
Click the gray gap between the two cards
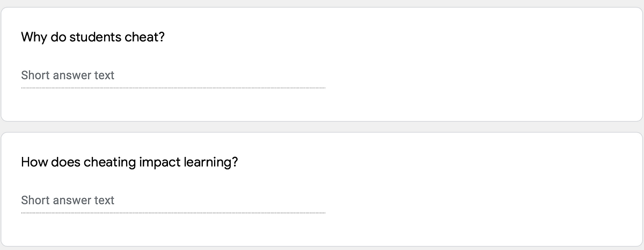point(322,127)
